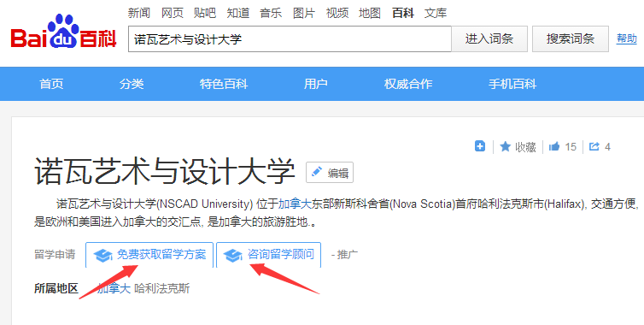Click the search input field with 诺瓦艺术与设计大学

(290, 39)
